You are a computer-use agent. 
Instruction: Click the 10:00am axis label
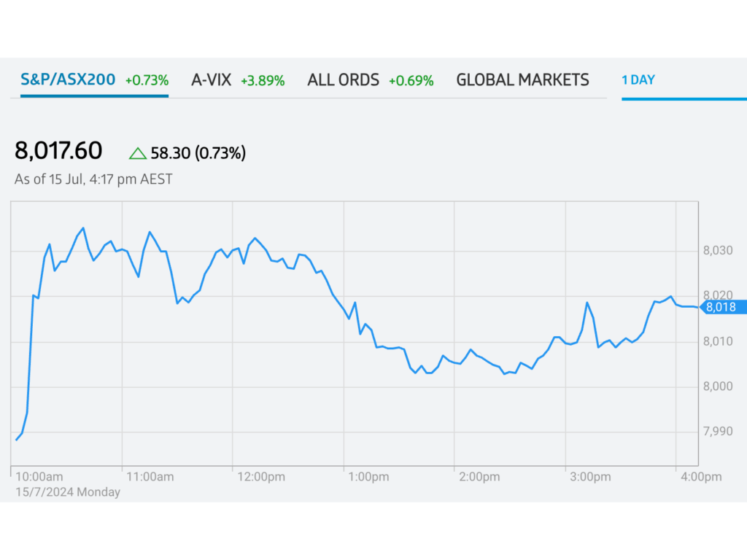coord(39,477)
